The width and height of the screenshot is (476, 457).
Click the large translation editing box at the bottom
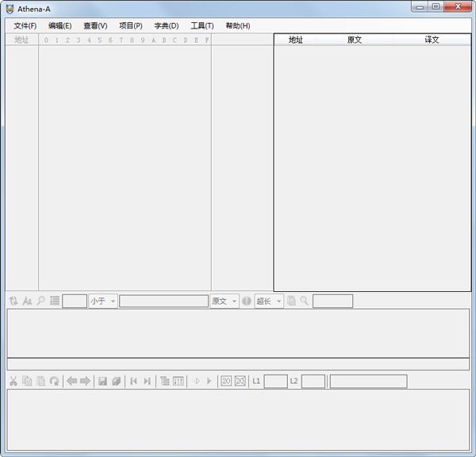pyautogui.click(x=238, y=420)
